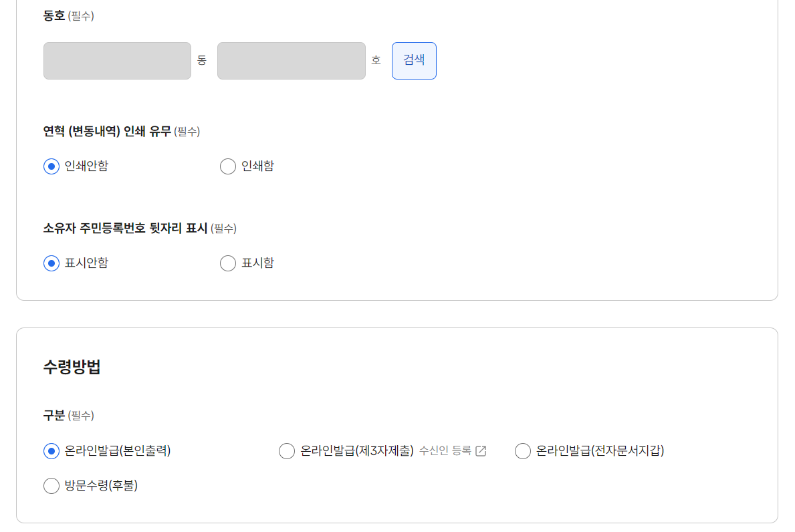This screenshot has height=532, width=795.
Task: Click the 동 building number input field
Action: pos(117,60)
